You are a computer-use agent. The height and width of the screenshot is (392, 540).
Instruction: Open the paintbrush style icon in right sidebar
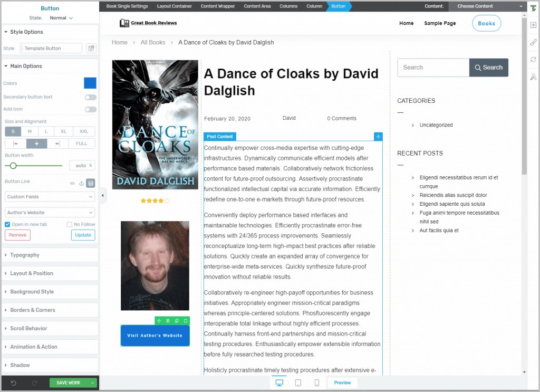tap(533, 42)
